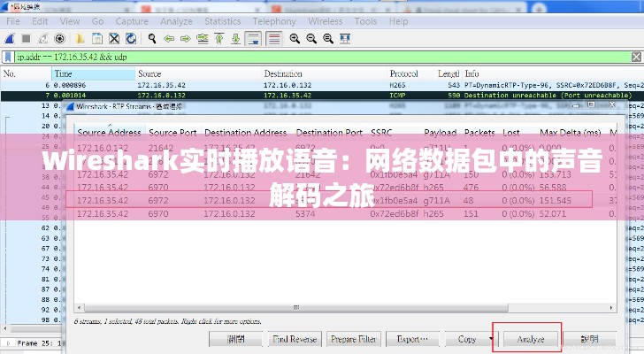This screenshot has width=644, height=354.
Task: Start capture with the shark fin icon
Action: coord(8,38)
